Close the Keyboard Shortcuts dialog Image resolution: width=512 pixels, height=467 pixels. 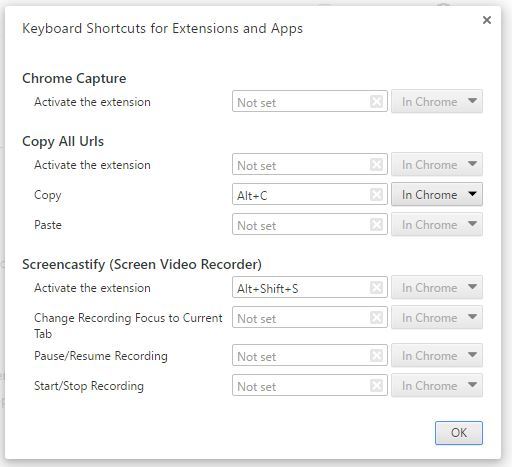coord(487,20)
